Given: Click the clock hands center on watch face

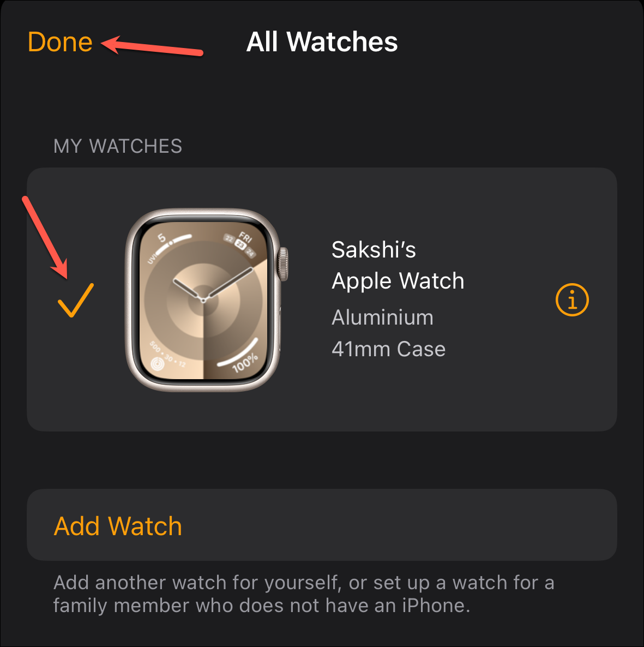Looking at the screenshot, I should point(203,300).
